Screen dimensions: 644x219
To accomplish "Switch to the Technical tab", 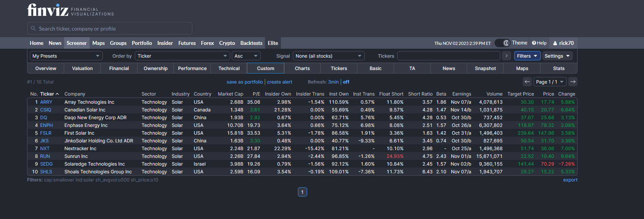I will tap(229, 68).
